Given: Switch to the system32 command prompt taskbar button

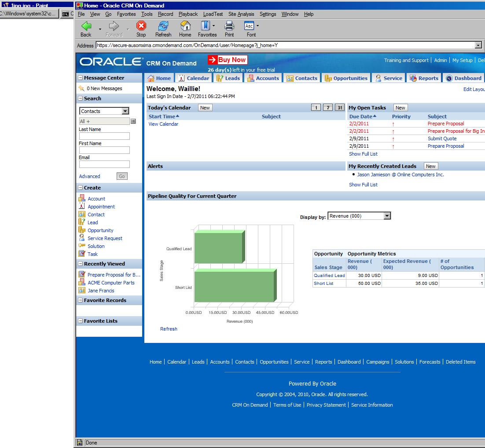Looking at the screenshot, I should pyautogui.click(x=29, y=14).
